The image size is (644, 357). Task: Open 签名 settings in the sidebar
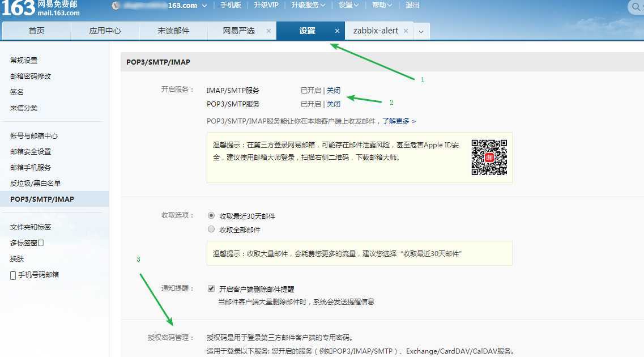(17, 92)
